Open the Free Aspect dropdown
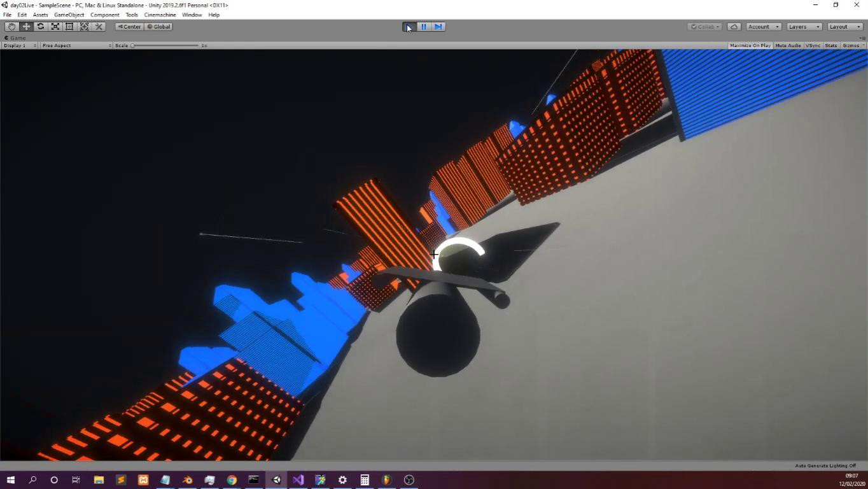 tap(76, 45)
